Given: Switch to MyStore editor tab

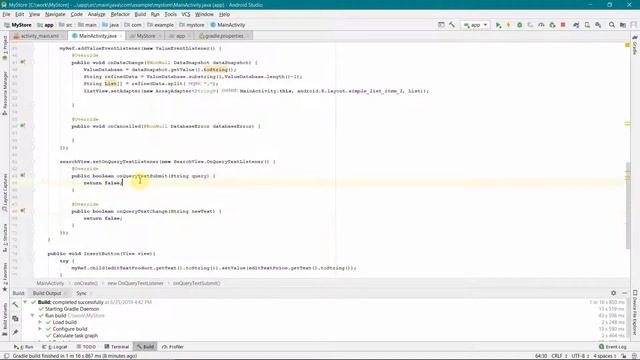Looking at the screenshot, I should [145, 36].
